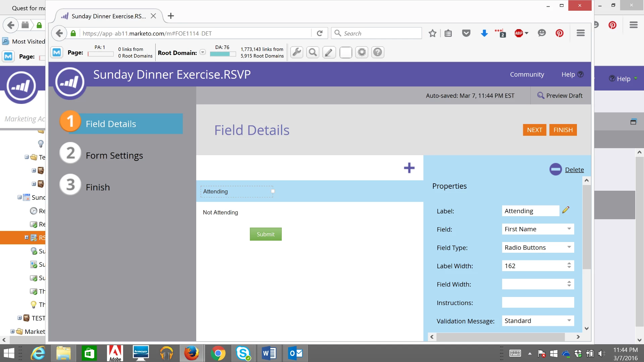Image resolution: width=644 pixels, height=362 pixels.
Task: Expand the TEST folder in tree
Action: coord(19,318)
